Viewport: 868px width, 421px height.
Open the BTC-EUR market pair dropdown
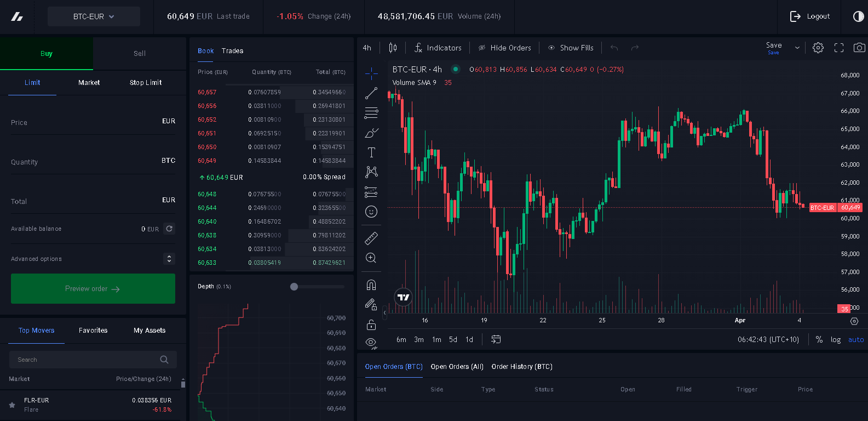pyautogui.click(x=94, y=16)
